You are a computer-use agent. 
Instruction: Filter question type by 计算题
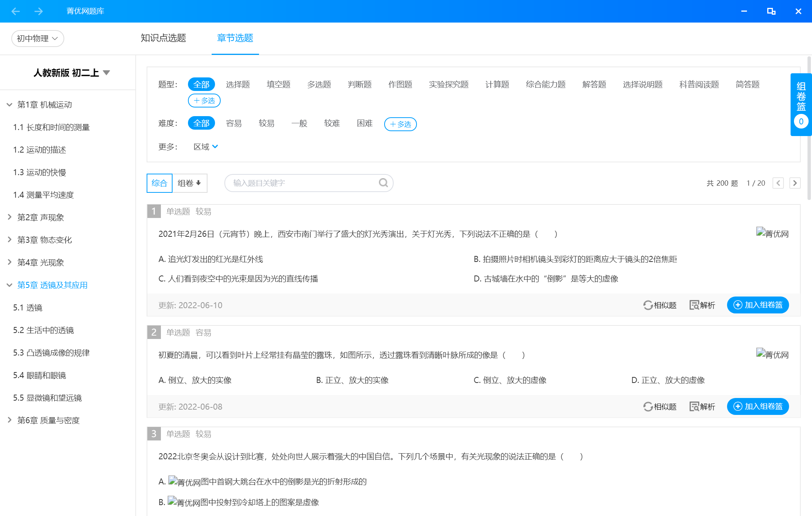click(x=497, y=84)
